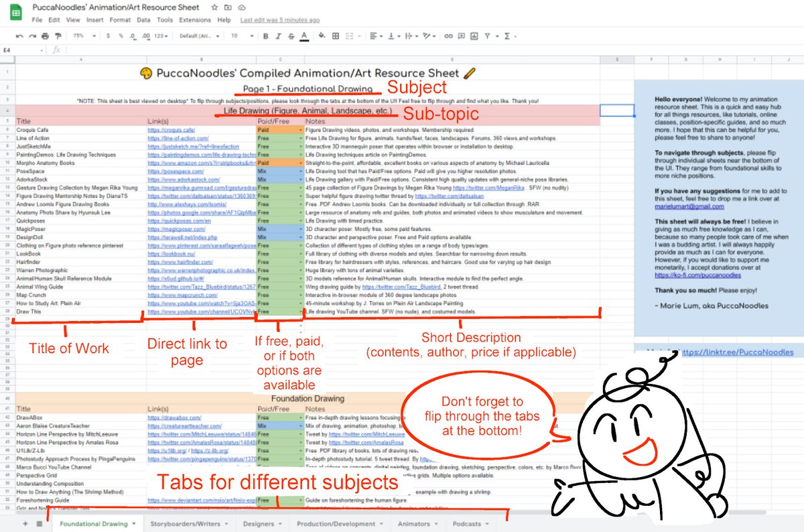Open the https://croquis.cafe/ link
Viewport: 804px width, 532px height.
tap(171, 129)
